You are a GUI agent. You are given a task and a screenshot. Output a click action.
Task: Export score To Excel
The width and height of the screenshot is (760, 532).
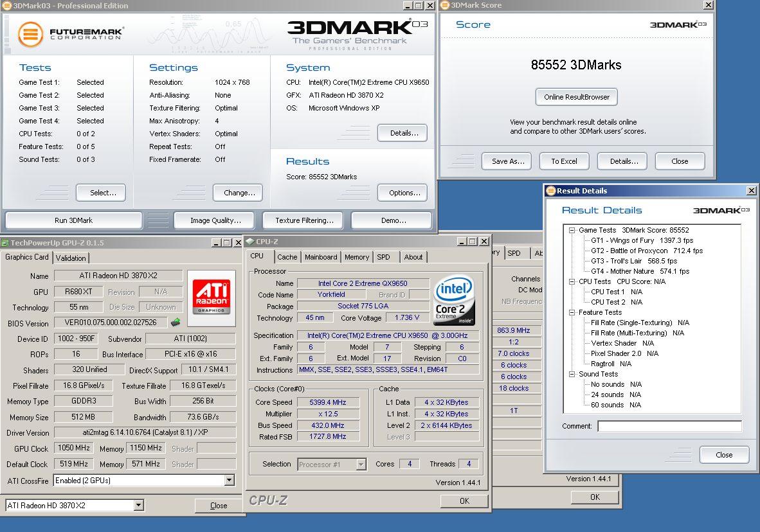[564, 161]
